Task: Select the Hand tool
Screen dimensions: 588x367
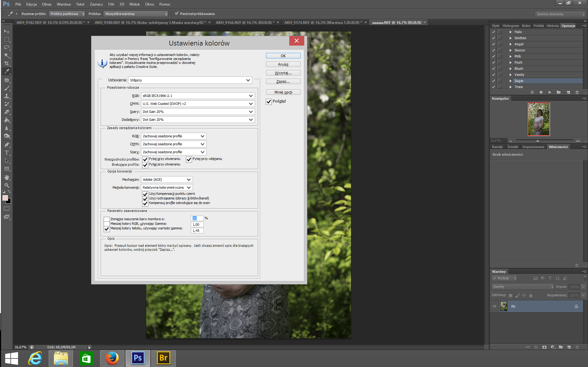Action: (7, 177)
